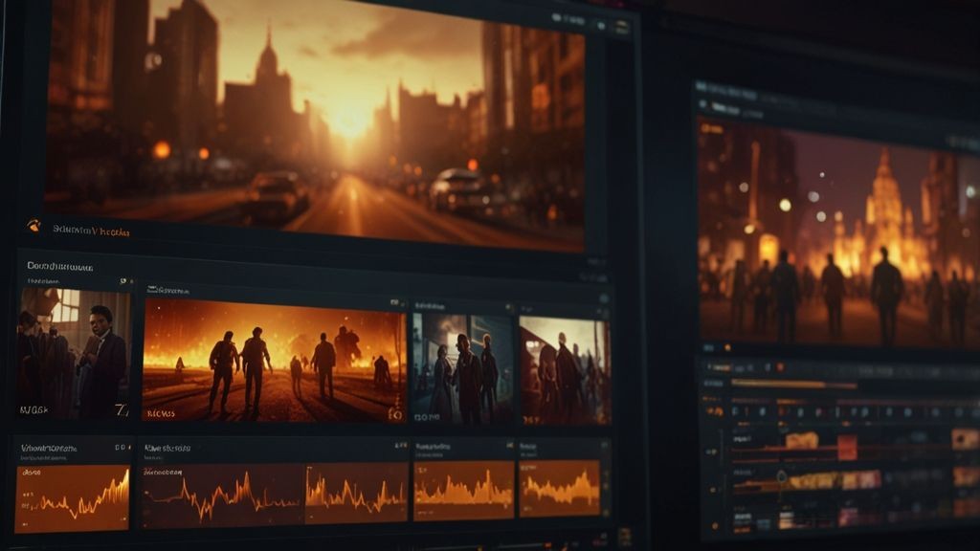The image size is (980, 551).
Task: Click the orange icon at the timeline's left edge
Action: (x=714, y=411)
